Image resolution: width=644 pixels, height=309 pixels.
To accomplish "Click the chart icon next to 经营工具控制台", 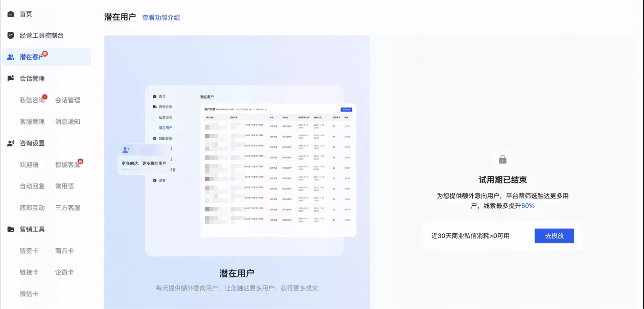I will point(11,36).
